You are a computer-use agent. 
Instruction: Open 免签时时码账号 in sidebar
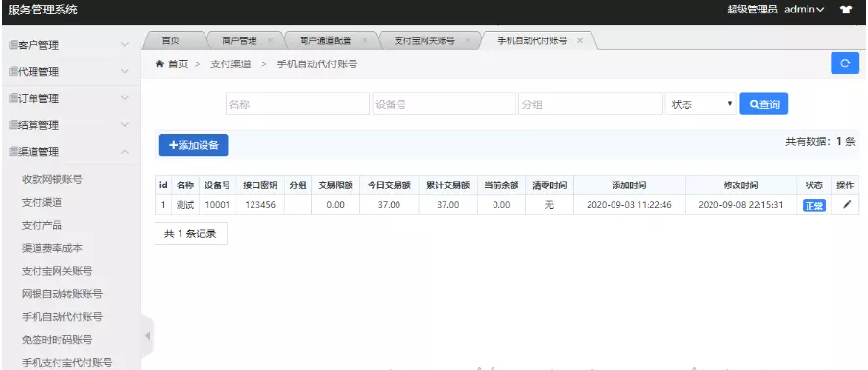click(57, 339)
